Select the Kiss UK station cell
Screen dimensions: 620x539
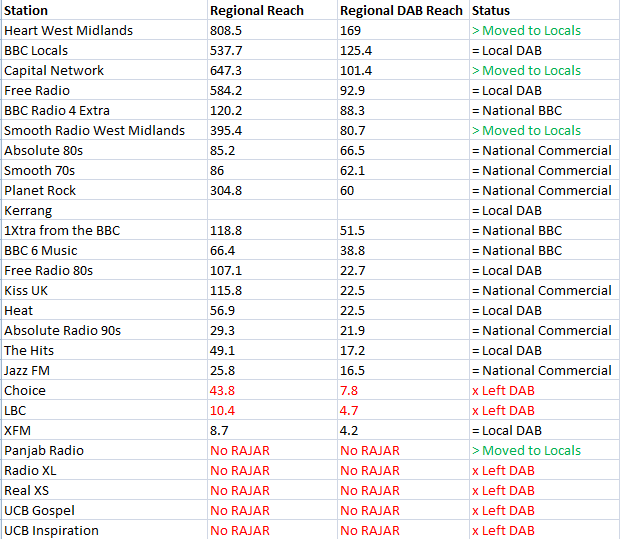pos(104,290)
